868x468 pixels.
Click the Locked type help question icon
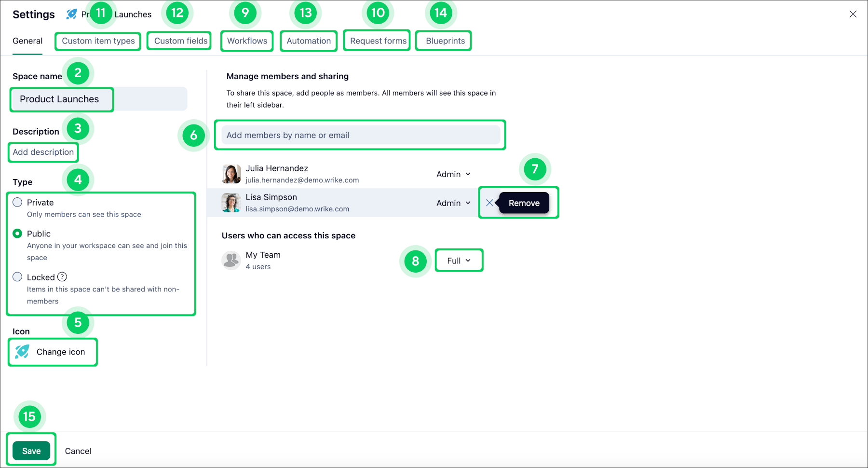click(x=62, y=277)
